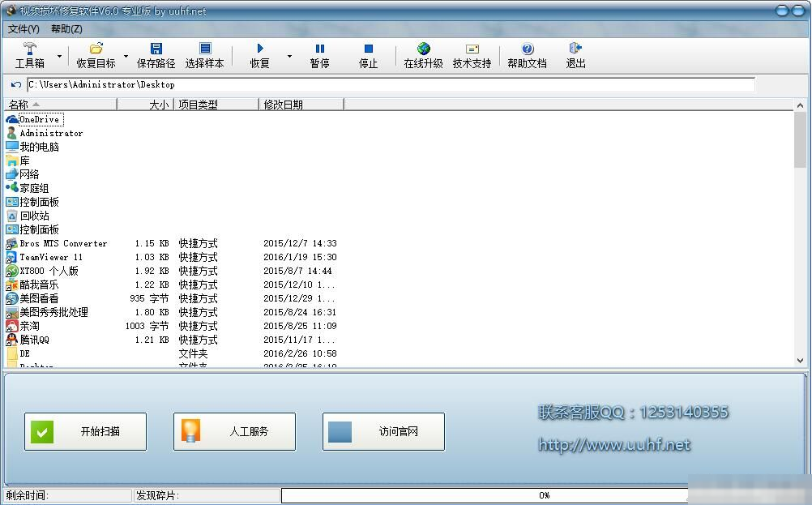Click the path address input field
This screenshot has height=505, width=812.
point(389,84)
